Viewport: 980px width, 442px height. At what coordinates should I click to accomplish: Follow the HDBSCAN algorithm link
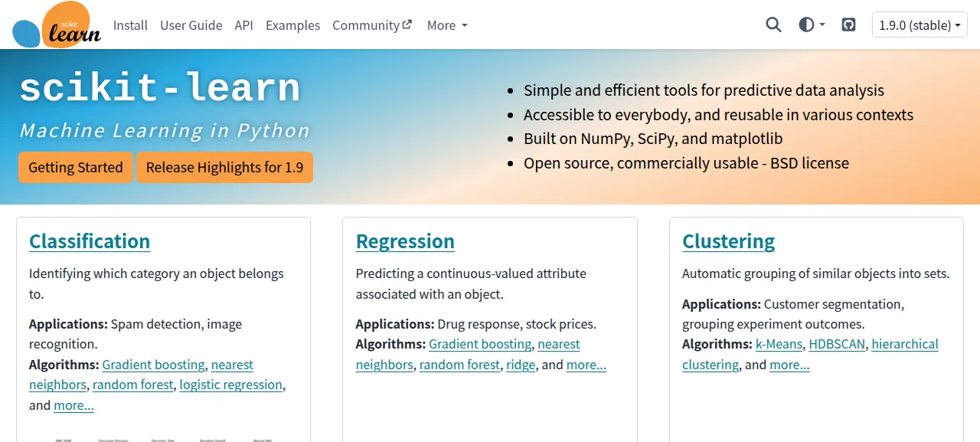(837, 344)
